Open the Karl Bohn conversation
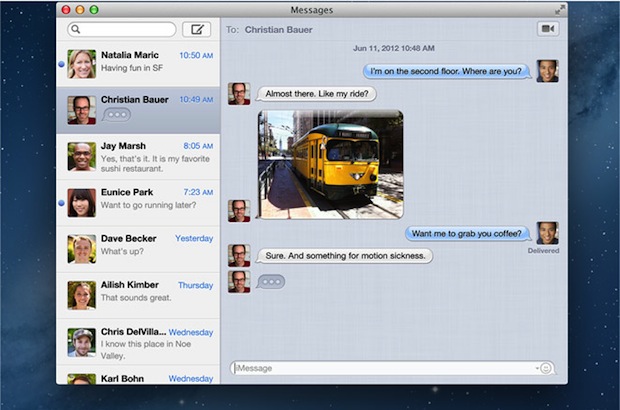The width and height of the screenshot is (620, 410). [138, 374]
